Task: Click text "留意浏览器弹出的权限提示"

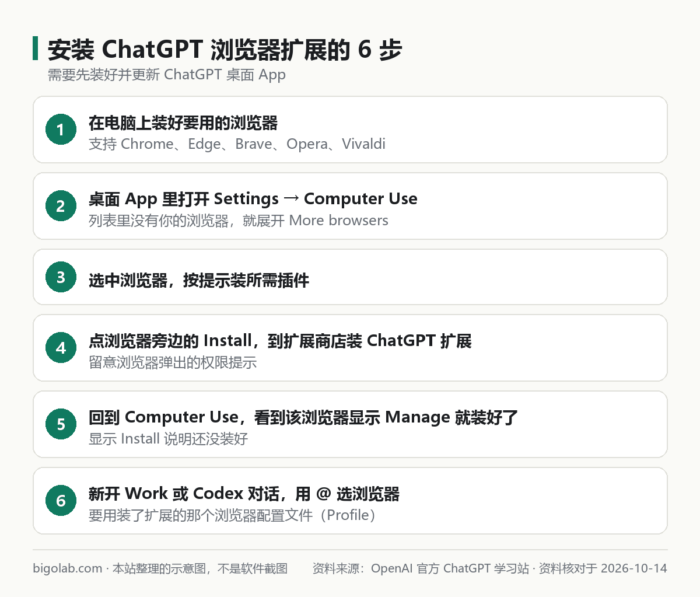Action: [173, 362]
